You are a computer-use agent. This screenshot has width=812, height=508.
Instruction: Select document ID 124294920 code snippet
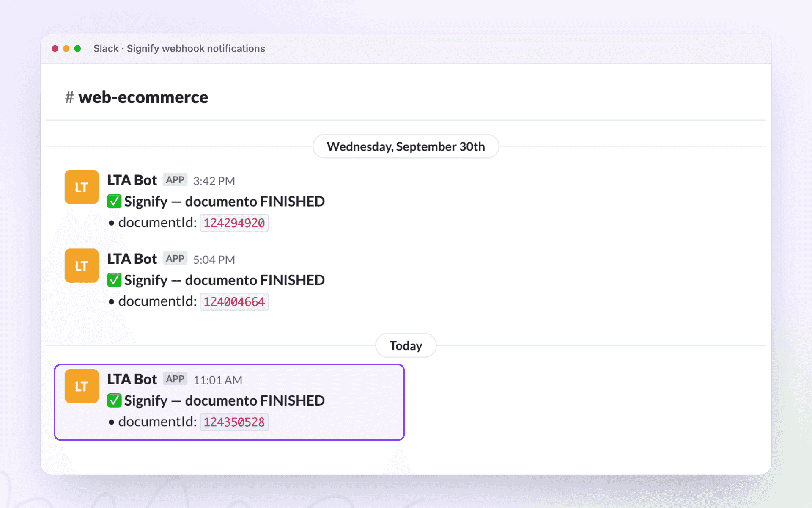(234, 223)
